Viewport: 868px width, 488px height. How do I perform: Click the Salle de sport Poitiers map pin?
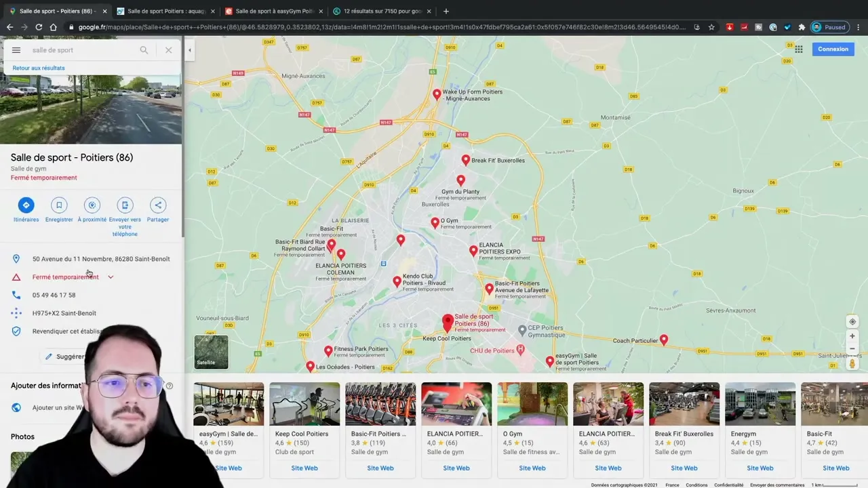coord(448,320)
